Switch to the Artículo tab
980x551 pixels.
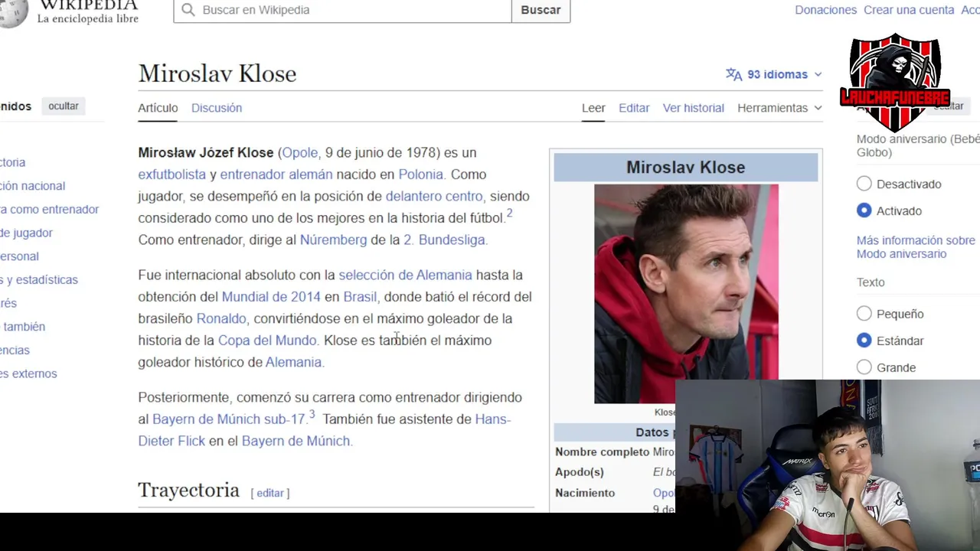coord(158,108)
